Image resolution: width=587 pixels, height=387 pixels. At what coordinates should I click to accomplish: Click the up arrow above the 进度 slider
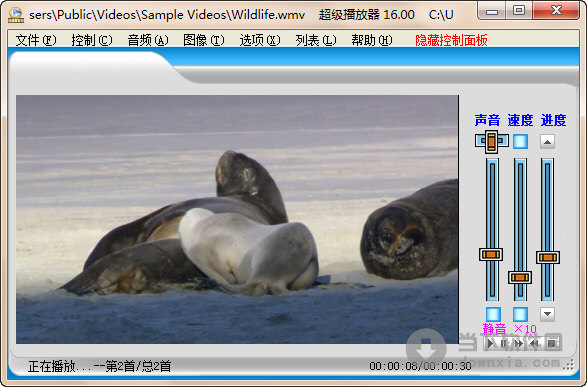(x=547, y=141)
